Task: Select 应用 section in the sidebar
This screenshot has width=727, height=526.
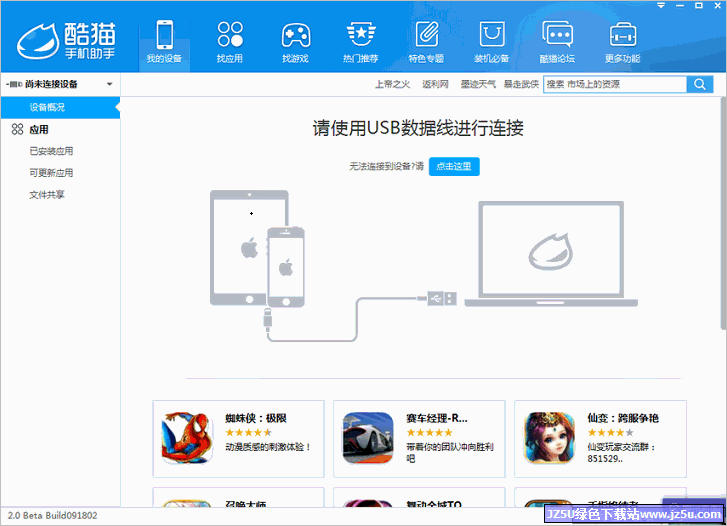Action: click(x=39, y=130)
